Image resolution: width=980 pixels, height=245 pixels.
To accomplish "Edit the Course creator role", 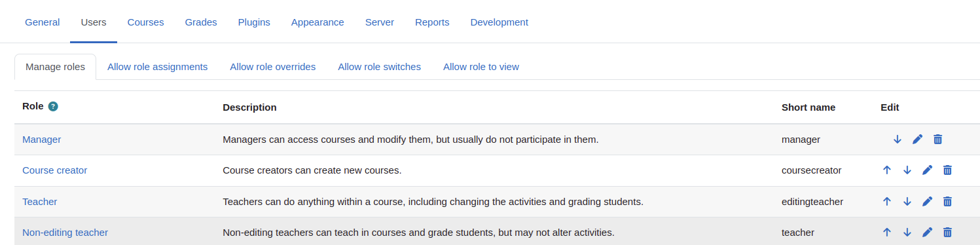I will [927, 170].
